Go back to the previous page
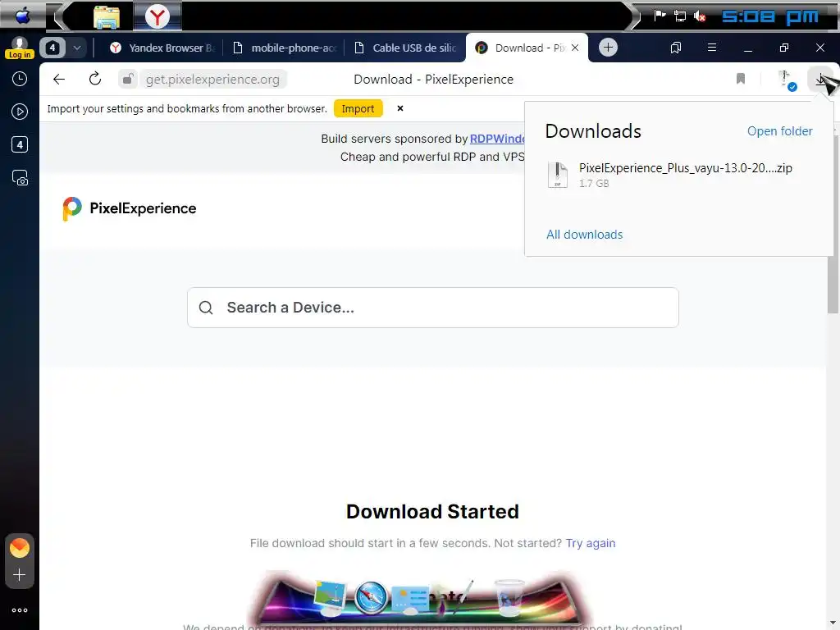The height and width of the screenshot is (630, 840). pyautogui.click(x=59, y=80)
